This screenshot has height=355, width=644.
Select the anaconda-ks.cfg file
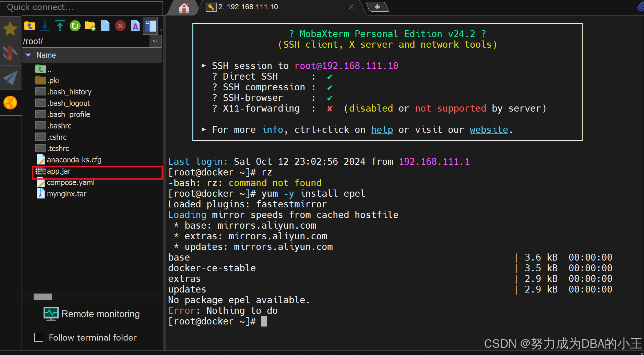(x=69, y=160)
